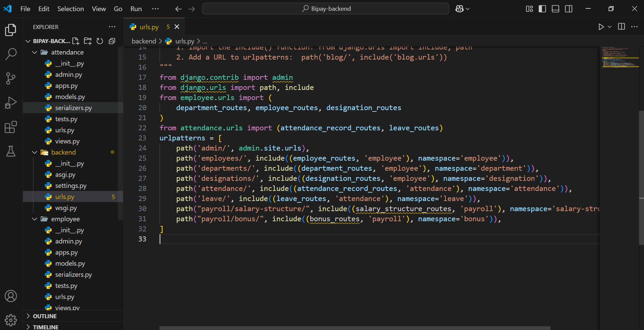Open the Testing flask view
Image resolution: width=644 pixels, height=330 pixels.
(x=11, y=152)
